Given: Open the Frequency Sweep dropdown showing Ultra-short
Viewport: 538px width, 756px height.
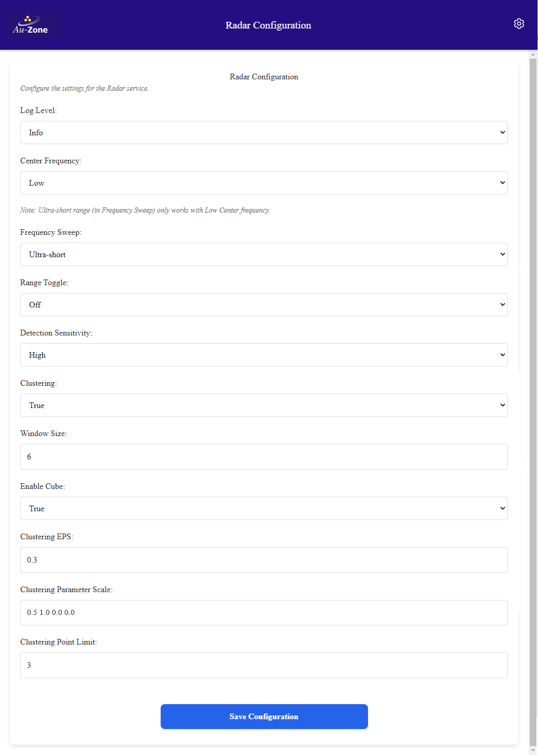Looking at the screenshot, I should [264, 254].
